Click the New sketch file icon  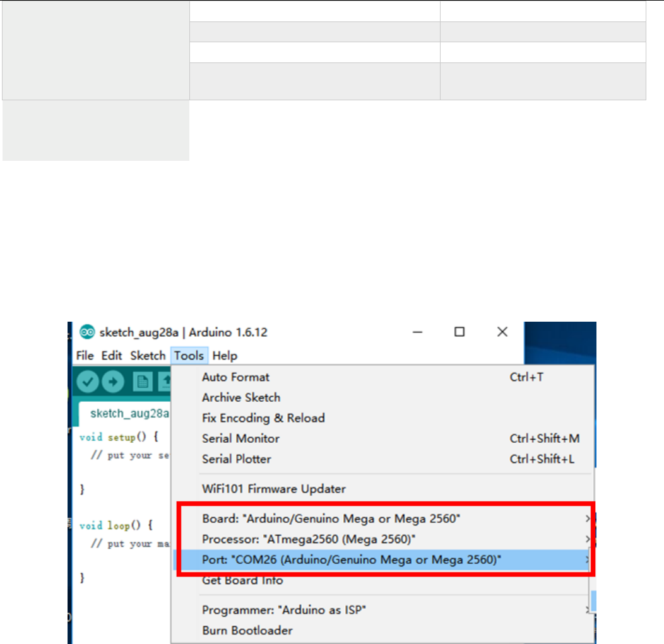[142, 382]
